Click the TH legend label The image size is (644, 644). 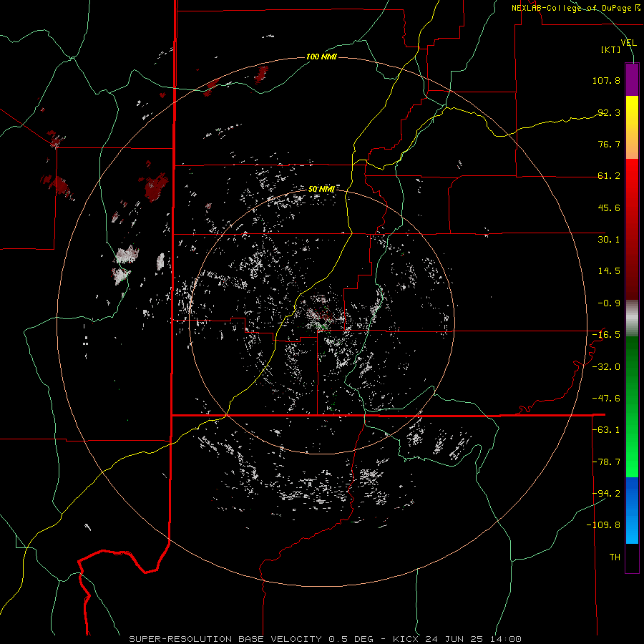[615, 557]
